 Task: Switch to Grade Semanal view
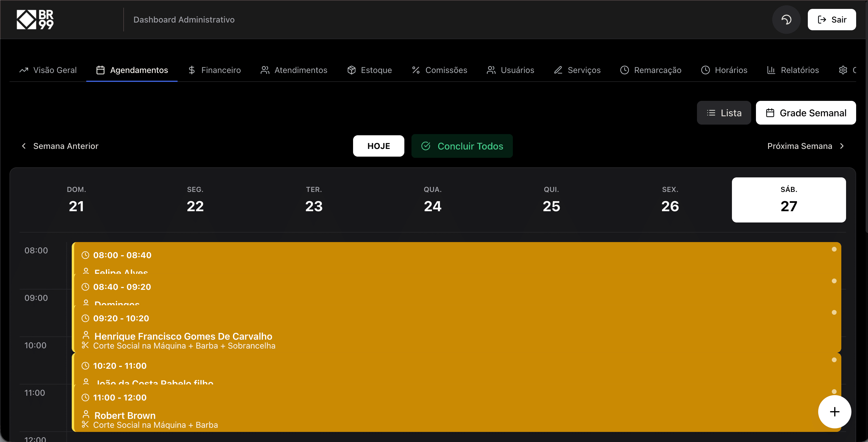pos(806,113)
